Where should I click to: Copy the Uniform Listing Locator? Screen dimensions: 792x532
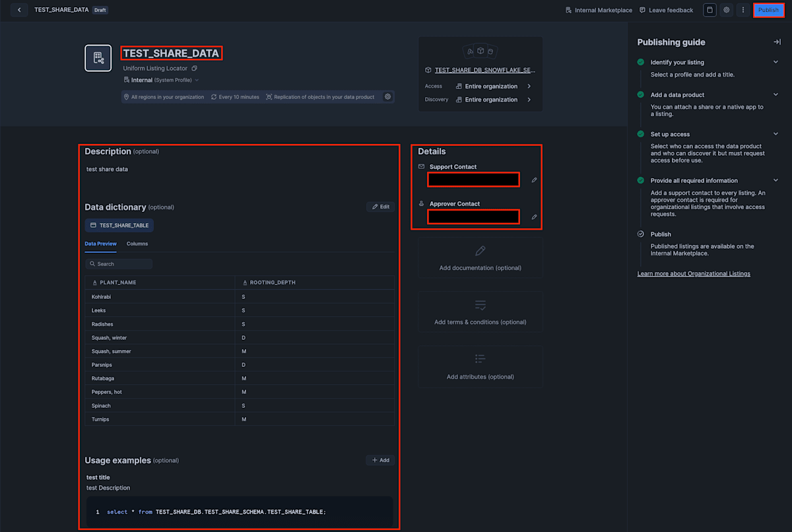194,69
